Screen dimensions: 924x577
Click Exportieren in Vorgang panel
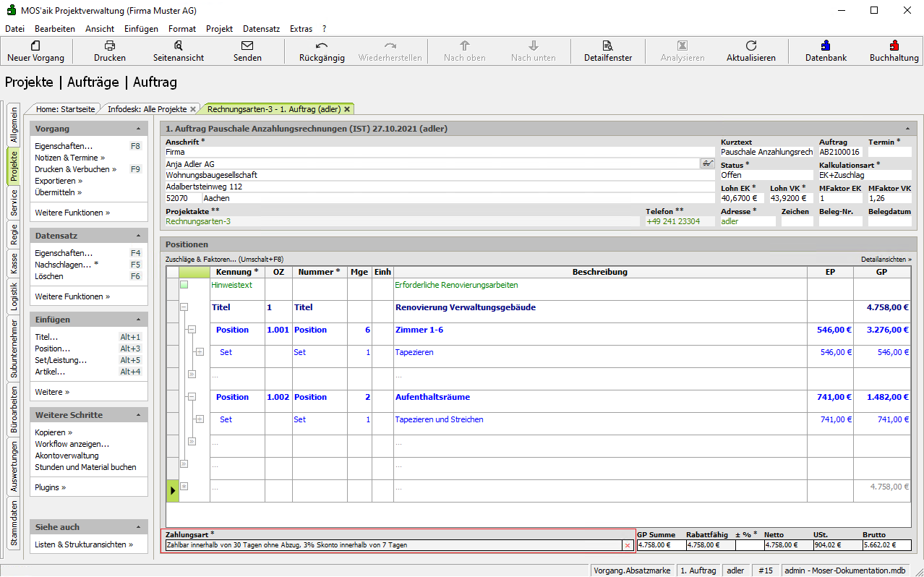point(59,181)
